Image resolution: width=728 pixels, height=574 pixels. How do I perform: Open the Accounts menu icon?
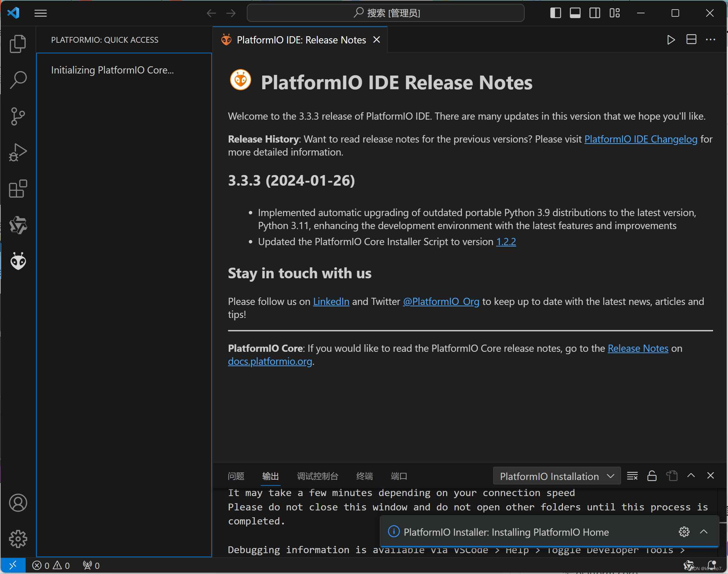pyautogui.click(x=18, y=503)
